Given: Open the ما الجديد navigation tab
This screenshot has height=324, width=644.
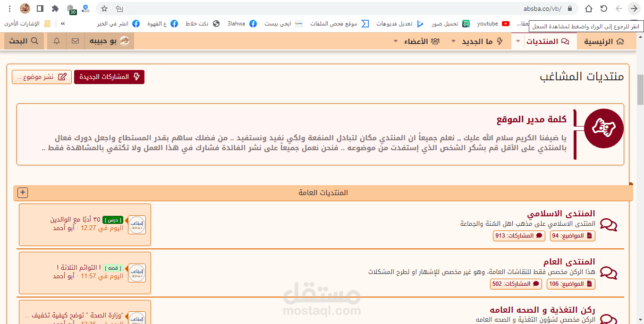Looking at the screenshot, I should [x=482, y=42].
